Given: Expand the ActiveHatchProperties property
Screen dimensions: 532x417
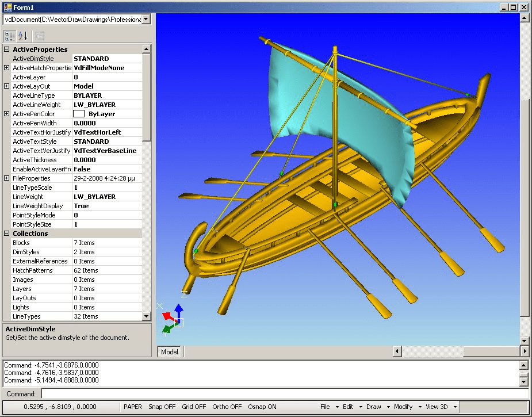Looking at the screenshot, I should (6, 67).
